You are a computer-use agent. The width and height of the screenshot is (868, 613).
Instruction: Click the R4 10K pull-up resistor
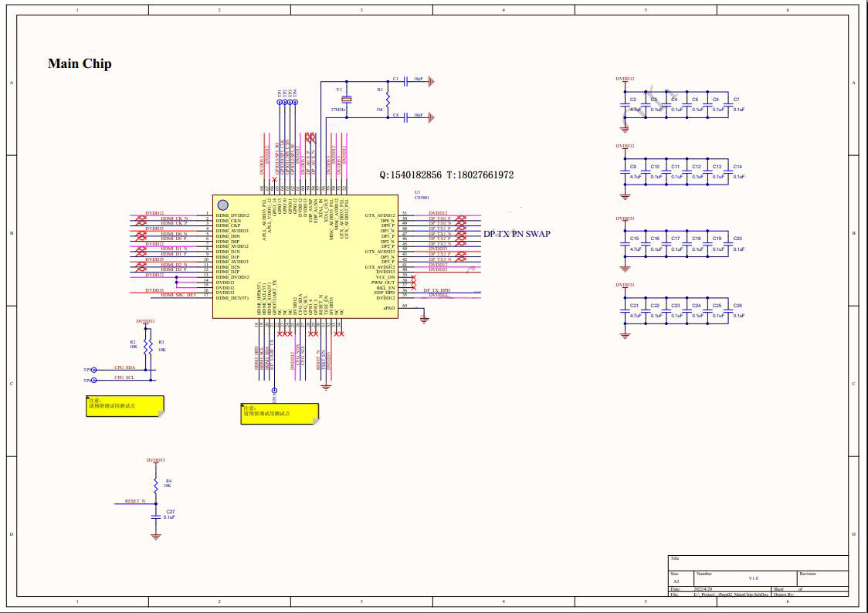click(155, 485)
